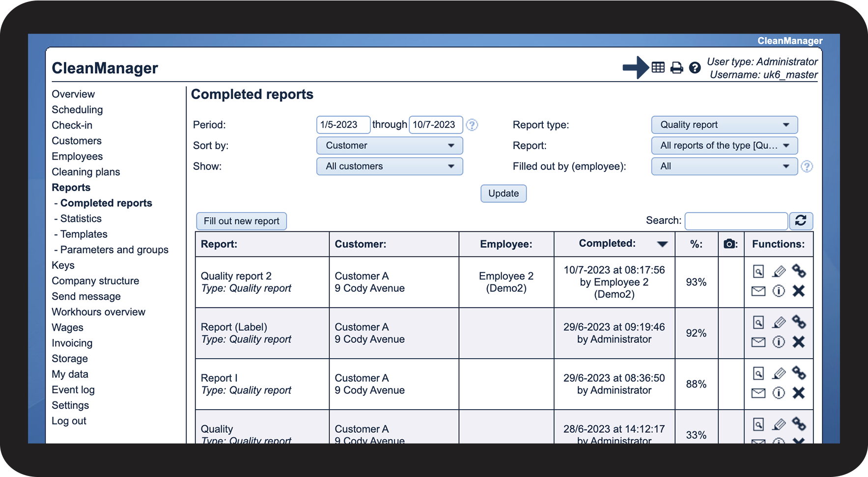View the Quality report 2 with magnifier icon

(758, 271)
